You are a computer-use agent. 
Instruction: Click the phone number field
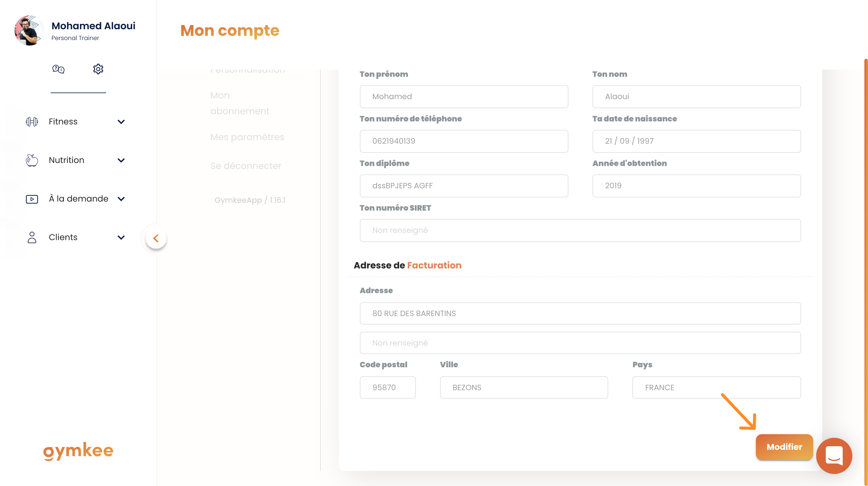[464, 141]
